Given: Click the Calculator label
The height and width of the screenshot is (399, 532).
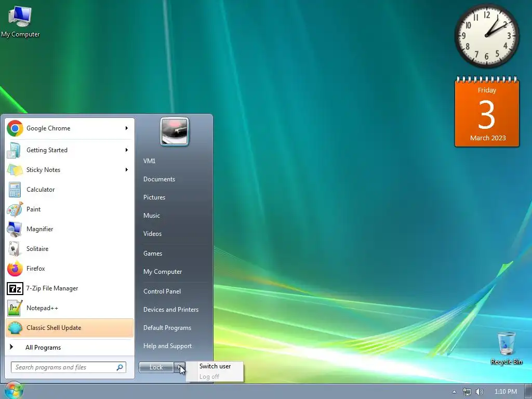Looking at the screenshot, I should pyautogui.click(x=41, y=190).
